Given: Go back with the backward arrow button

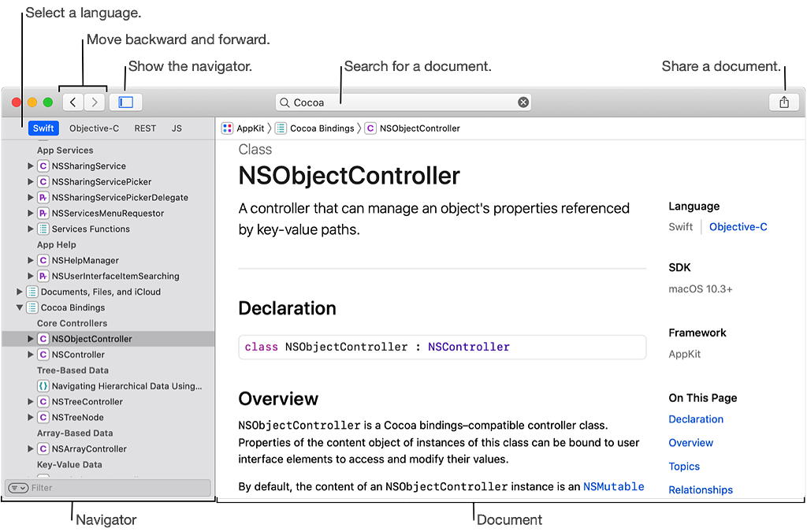Looking at the screenshot, I should click(x=73, y=102).
